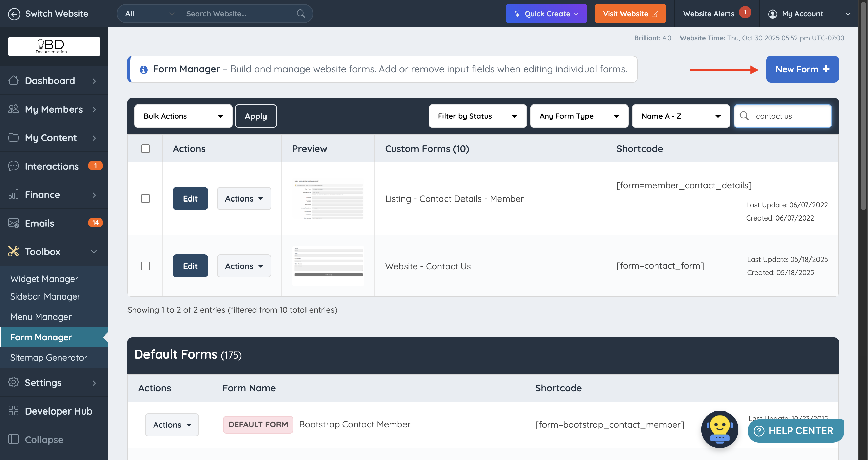Screen dimensions: 868x460
Task: Click the search magnifier icon in top bar
Action: (x=301, y=14)
